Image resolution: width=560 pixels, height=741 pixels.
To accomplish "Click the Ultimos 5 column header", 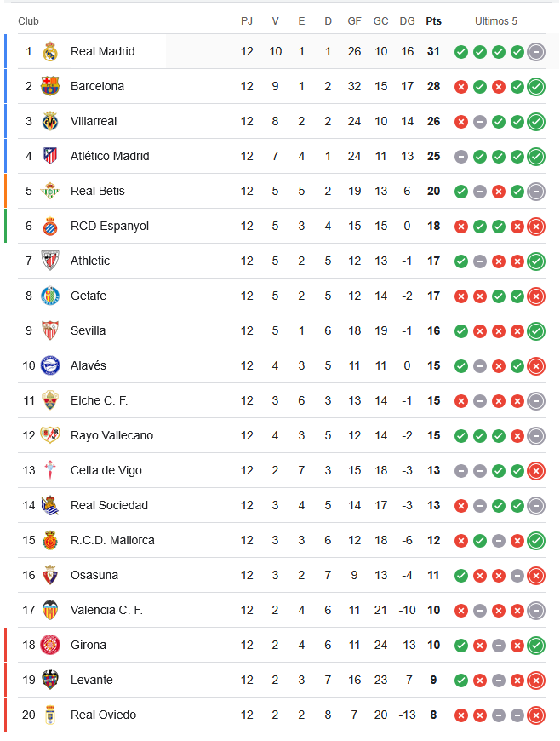I will 495,21.
